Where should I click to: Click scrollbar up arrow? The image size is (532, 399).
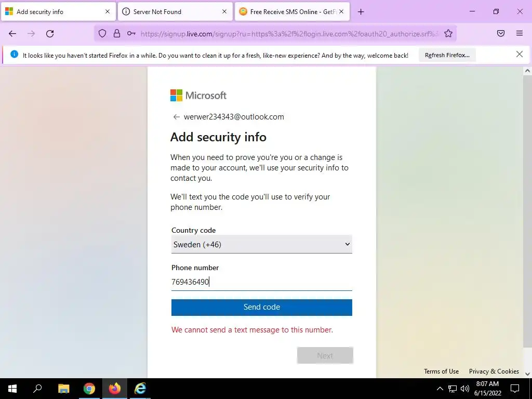tap(527, 71)
